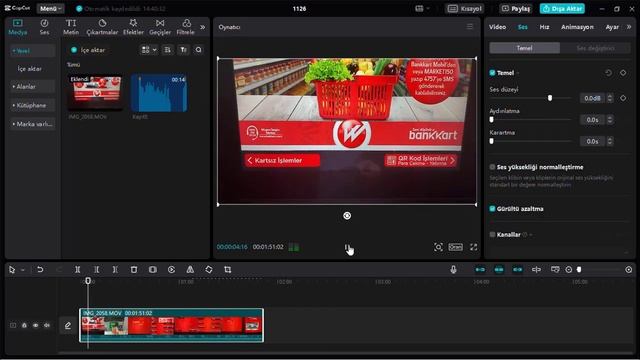
Task: Switch to the Video properties tab
Action: point(498,27)
